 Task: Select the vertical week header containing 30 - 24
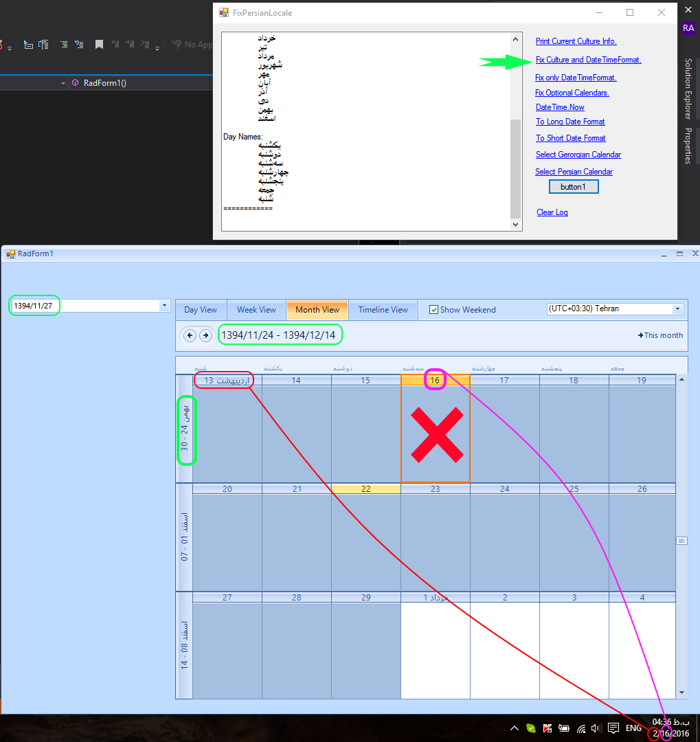click(x=185, y=429)
